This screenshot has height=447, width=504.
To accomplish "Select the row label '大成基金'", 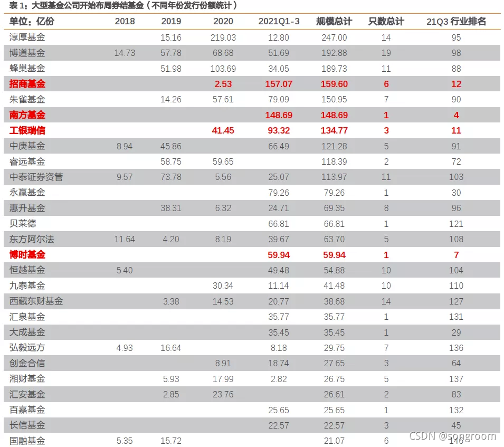I will coord(27,332).
